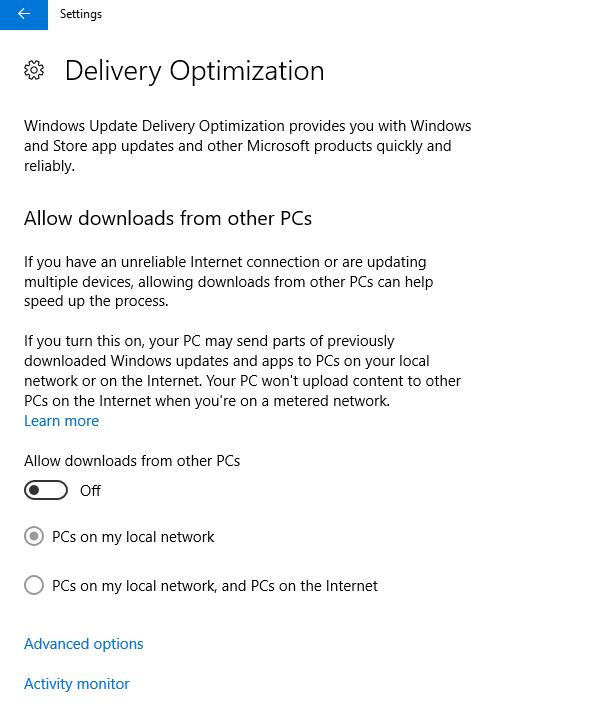Screen dimensions: 594x709
Task: Click the paragraph about unreliable Internet connection
Action: pyautogui.click(x=229, y=281)
